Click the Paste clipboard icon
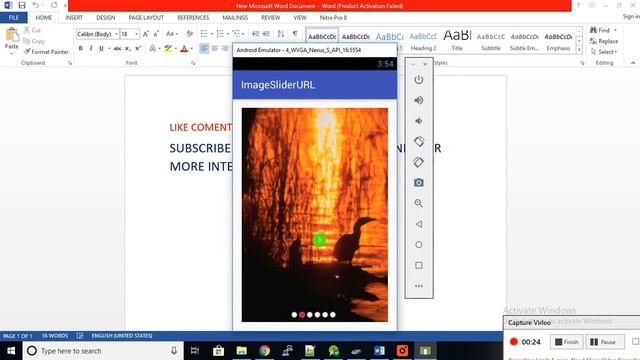The image size is (640, 360). click(12, 35)
